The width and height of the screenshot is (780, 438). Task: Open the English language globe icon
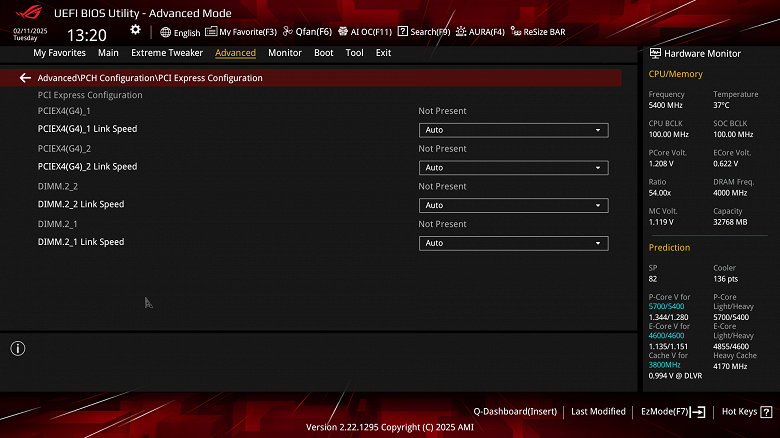166,32
